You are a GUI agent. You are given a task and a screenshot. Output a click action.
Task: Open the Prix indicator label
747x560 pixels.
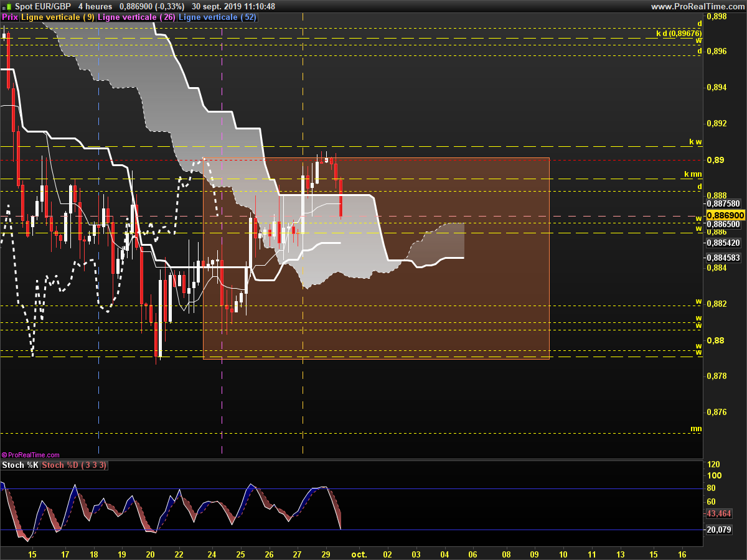[x=10, y=17]
